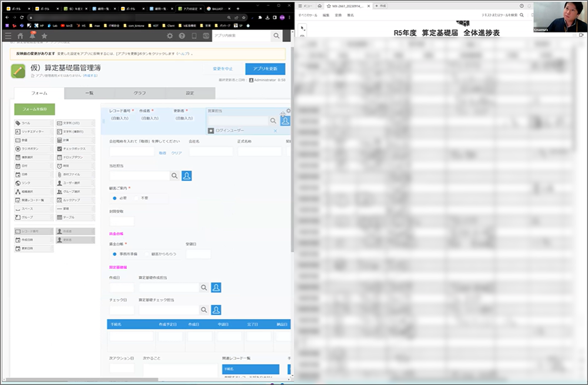Select the ラジオボタン field in the palette
This screenshot has height=385, width=588.
34,149
